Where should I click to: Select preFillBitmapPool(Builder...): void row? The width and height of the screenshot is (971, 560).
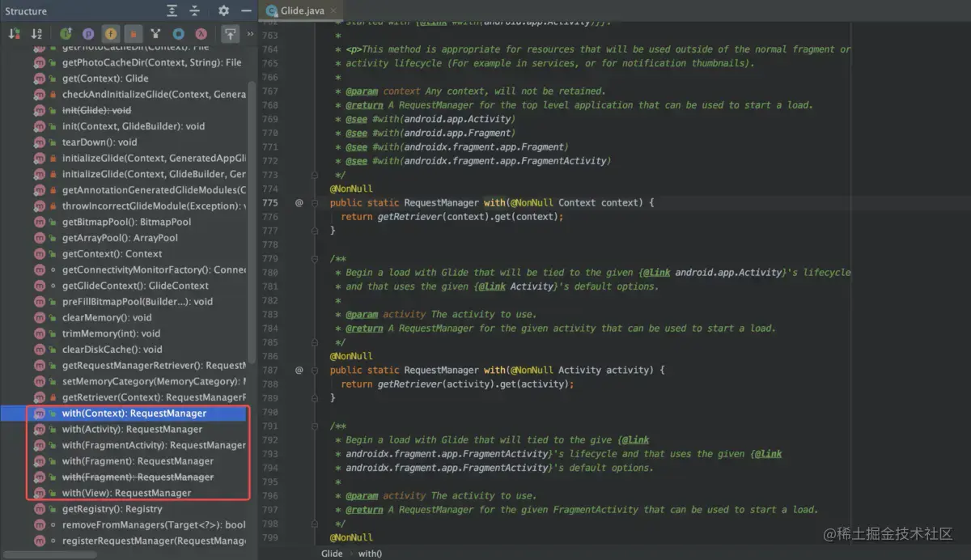click(x=123, y=302)
